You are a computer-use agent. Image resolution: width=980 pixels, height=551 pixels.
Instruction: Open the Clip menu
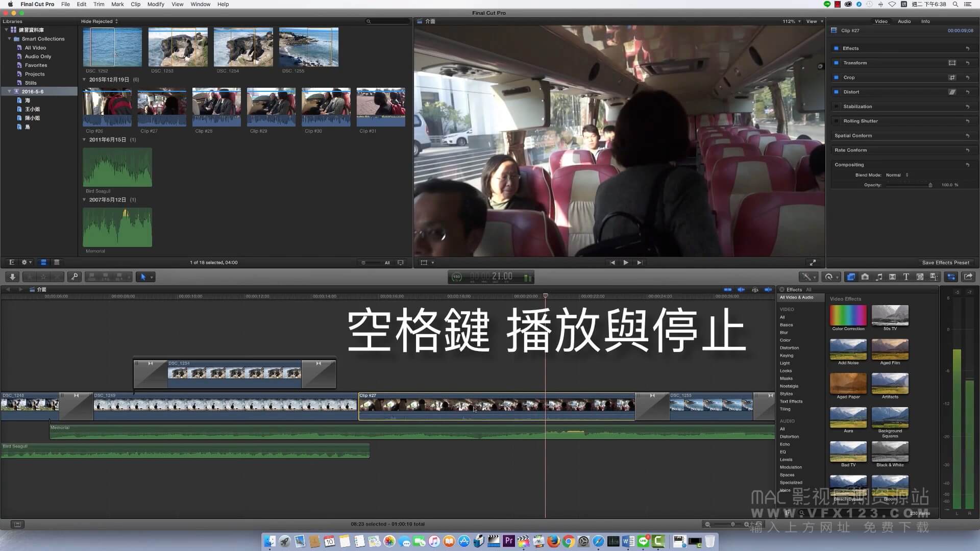(x=135, y=4)
